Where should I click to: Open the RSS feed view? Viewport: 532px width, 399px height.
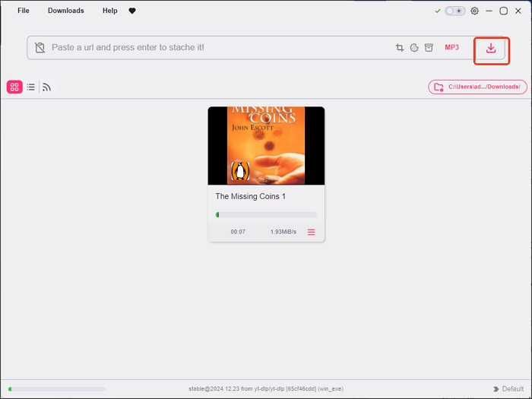pyautogui.click(x=46, y=87)
